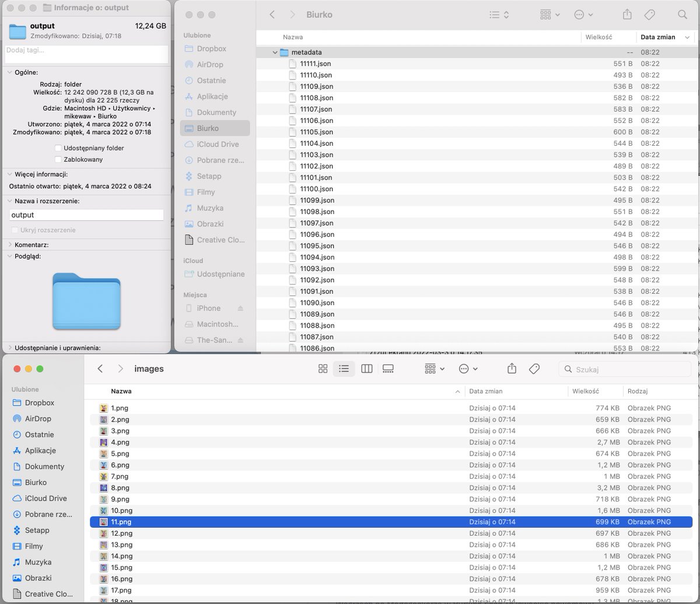Click the tag icon in Biurko window toolbar
The image size is (700, 604).
[649, 15]
